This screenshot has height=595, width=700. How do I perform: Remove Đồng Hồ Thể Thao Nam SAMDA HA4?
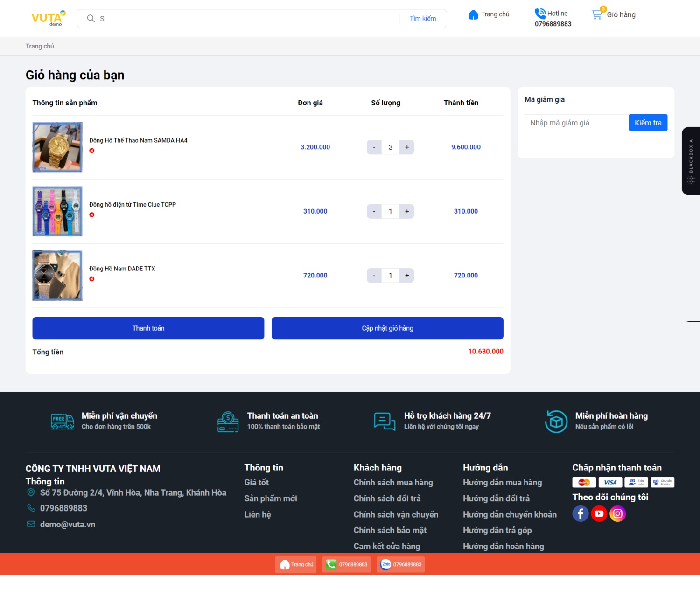(92, 151)
